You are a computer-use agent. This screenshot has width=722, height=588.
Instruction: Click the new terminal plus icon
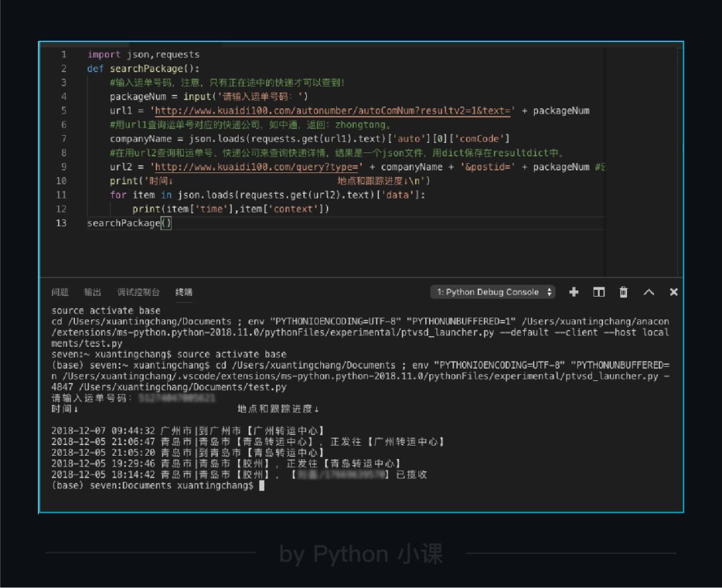(573, 292)
